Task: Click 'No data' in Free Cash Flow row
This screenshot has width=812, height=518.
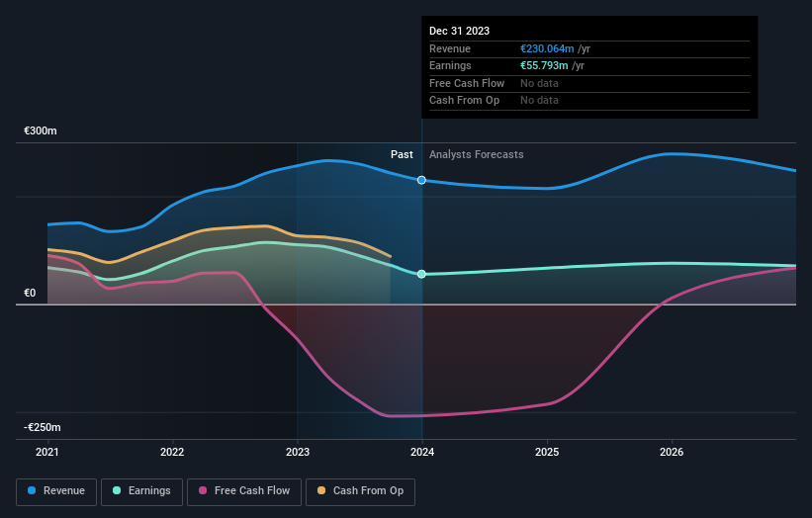Action: [539, 83]
